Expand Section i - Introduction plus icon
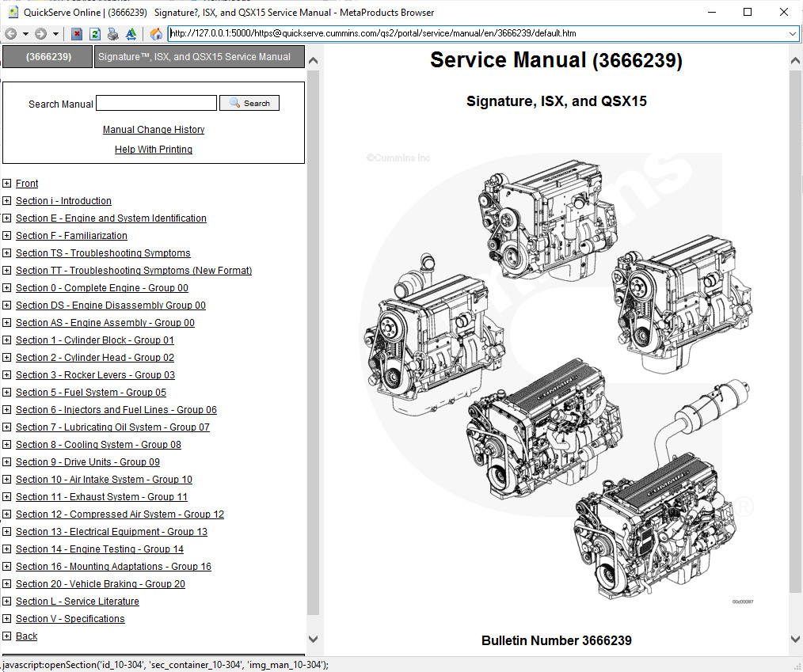Image resolution: width=803 pixels, height=672 pixels. [x=6, y=200]
